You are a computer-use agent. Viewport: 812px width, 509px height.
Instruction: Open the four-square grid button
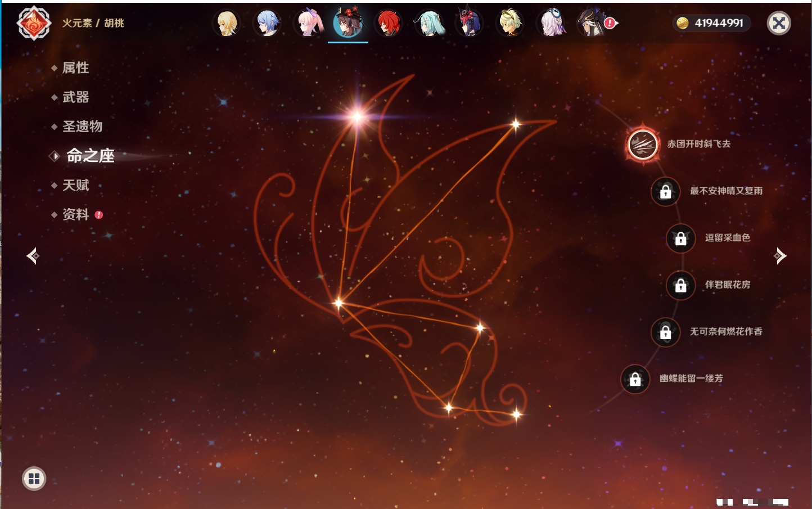point(34,479)
